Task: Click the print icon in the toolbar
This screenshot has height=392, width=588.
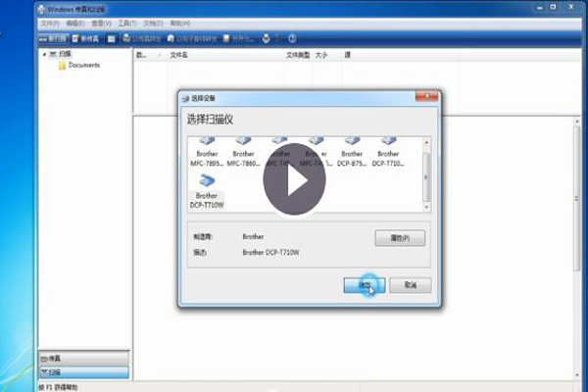Action: click(266, 38)
